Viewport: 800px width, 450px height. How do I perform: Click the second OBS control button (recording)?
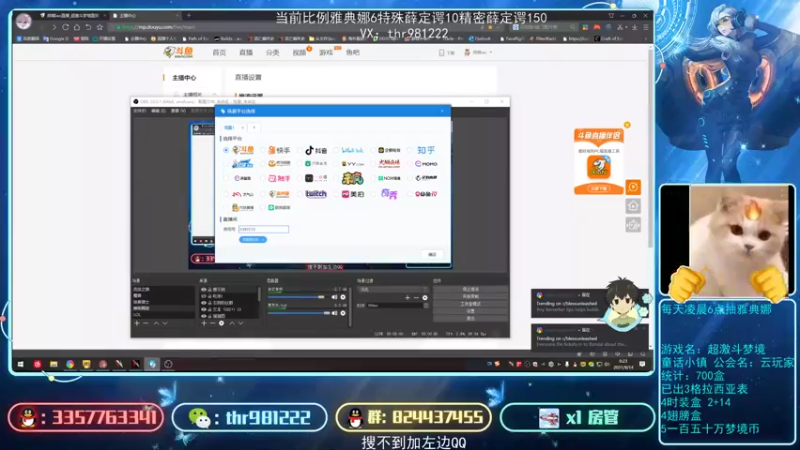coord(470,296)
